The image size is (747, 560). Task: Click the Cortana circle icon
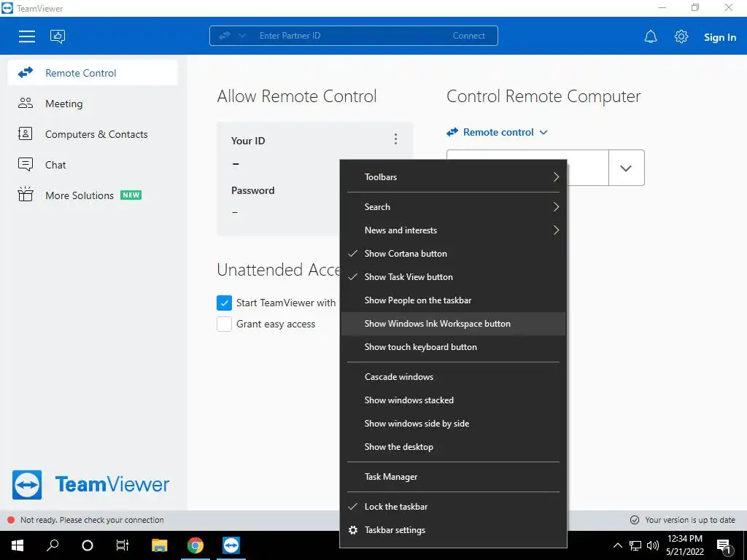(x=88, y=545)
